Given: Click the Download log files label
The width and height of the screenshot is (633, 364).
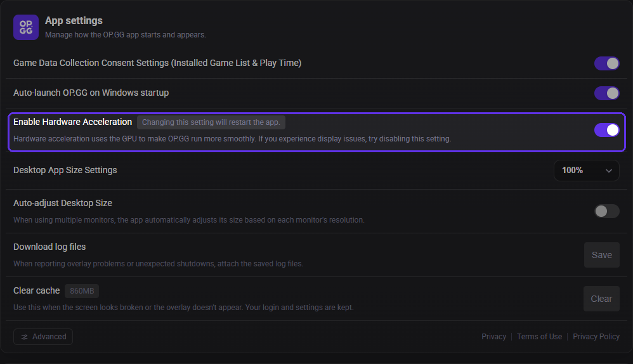Looking at the screenshot, I should coord(49,247).
